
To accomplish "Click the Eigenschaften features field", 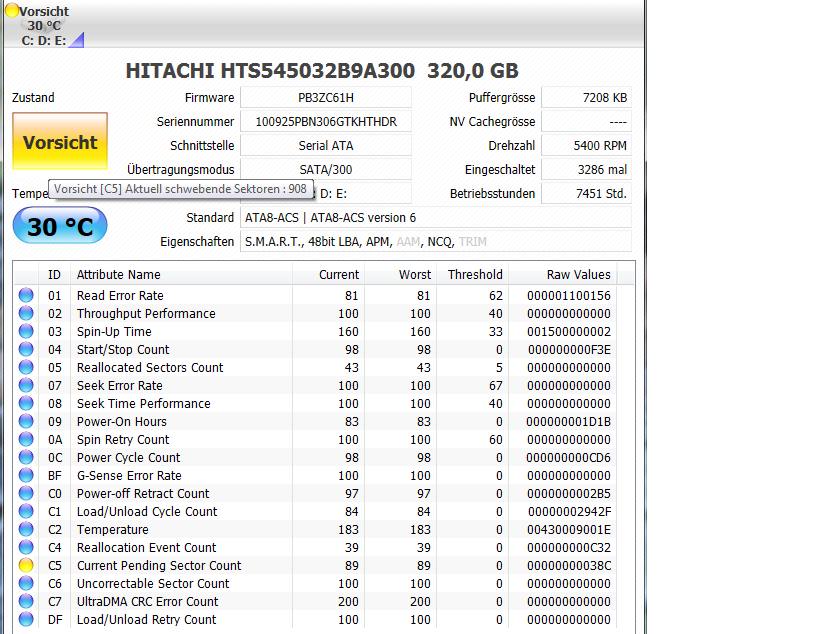I will (x=436, y=242).
